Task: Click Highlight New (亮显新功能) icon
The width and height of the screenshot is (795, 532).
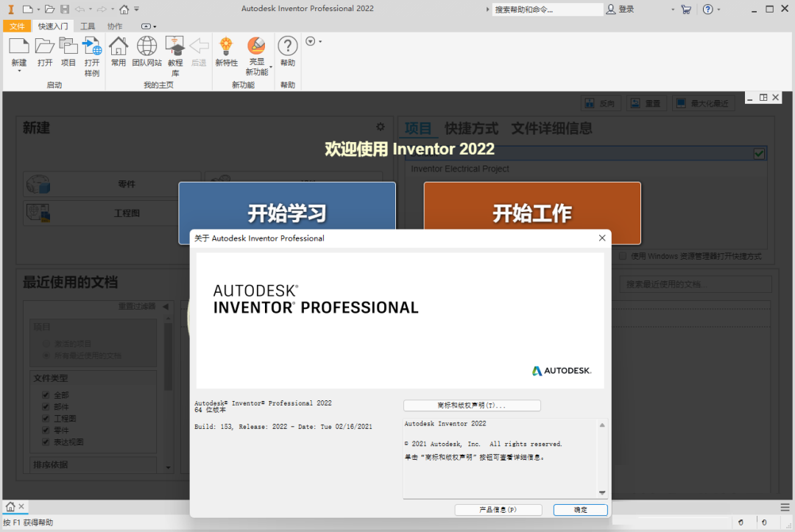Action: coord(257,46)
